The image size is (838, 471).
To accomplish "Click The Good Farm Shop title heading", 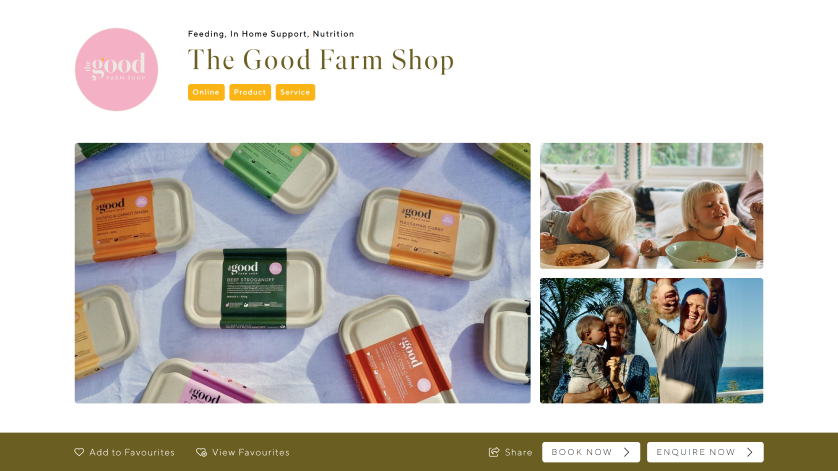I will 321,60.
